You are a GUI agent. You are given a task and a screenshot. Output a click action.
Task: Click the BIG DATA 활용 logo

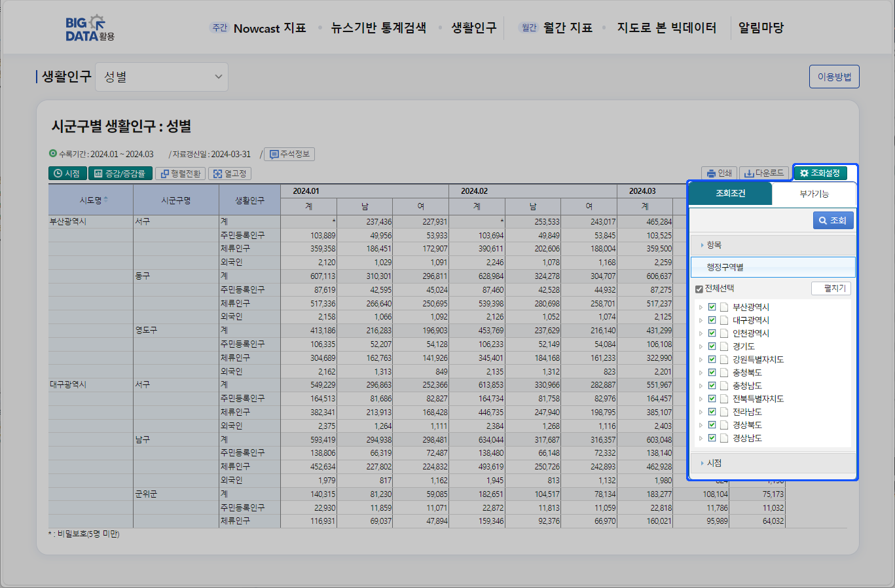tap(90, 28)
